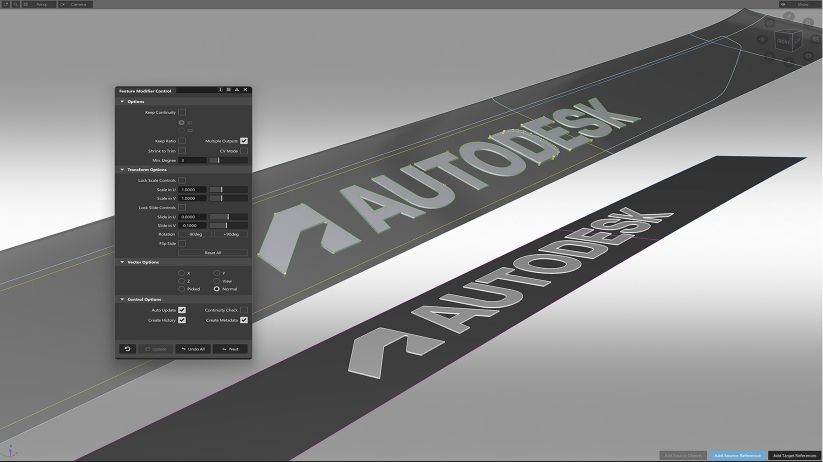Disable the Auto Update checkbox
Image resolution: width=823 pixels, height=462 pixels.
pos(182,310)
